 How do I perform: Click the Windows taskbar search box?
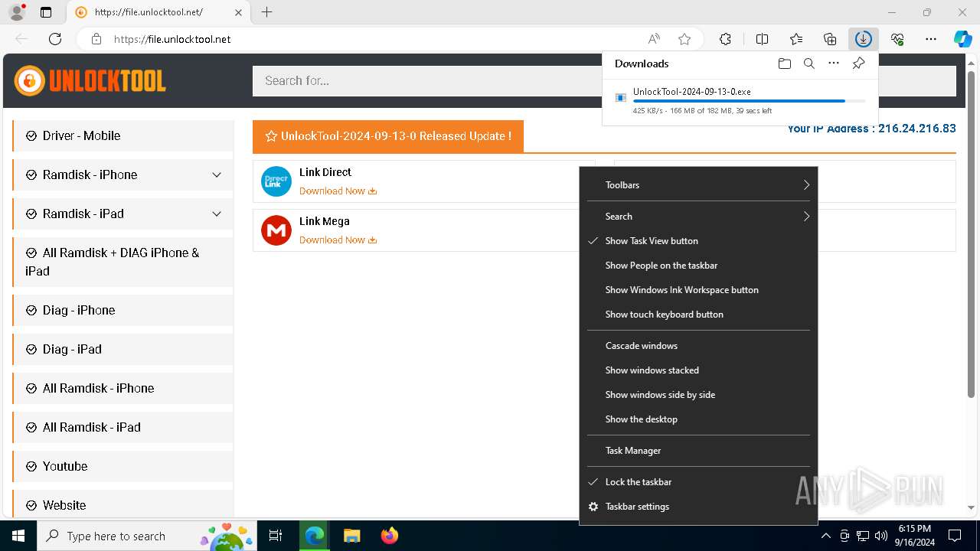point(148,536)
